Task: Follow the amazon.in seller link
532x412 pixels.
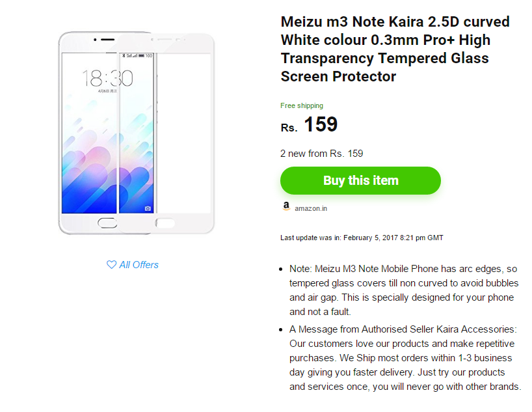Action: (x=310, y=209)
